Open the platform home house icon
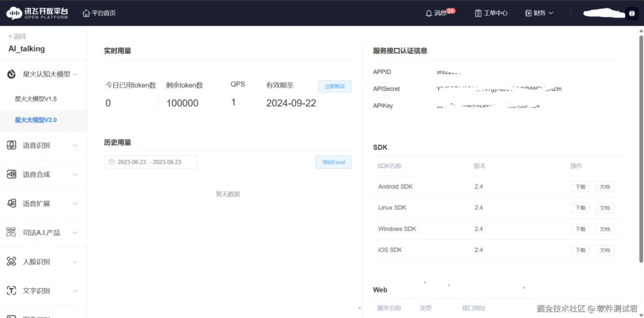The image size is (644, 318). (x=86, y=13)
